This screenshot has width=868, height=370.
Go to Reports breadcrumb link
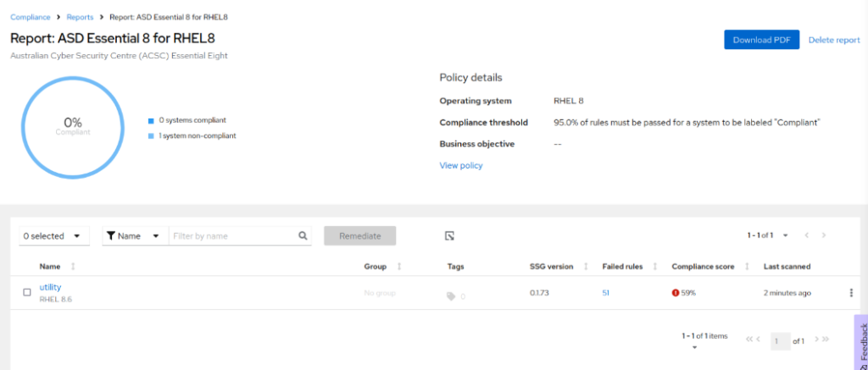click(x=80, y=17)
